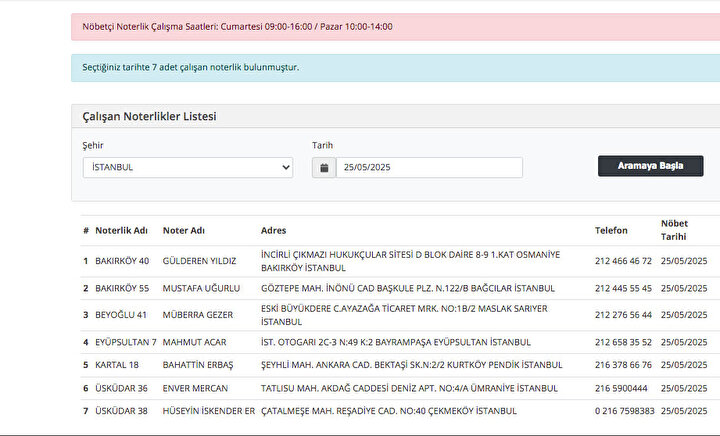Click notary name BAHATTİN ERBAŞ
The width and height of the screenshot is (720, 436).
coord(198,365)
